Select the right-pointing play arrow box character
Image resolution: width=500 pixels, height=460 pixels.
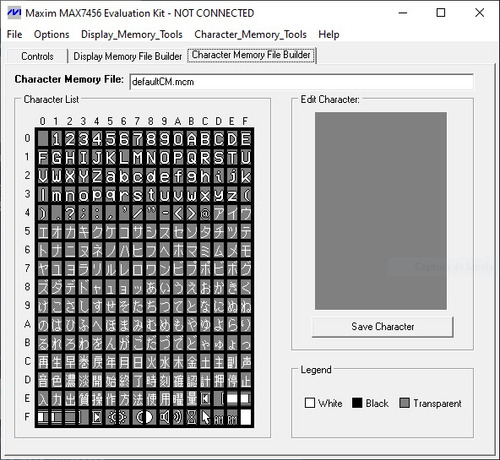coord(97,417)
